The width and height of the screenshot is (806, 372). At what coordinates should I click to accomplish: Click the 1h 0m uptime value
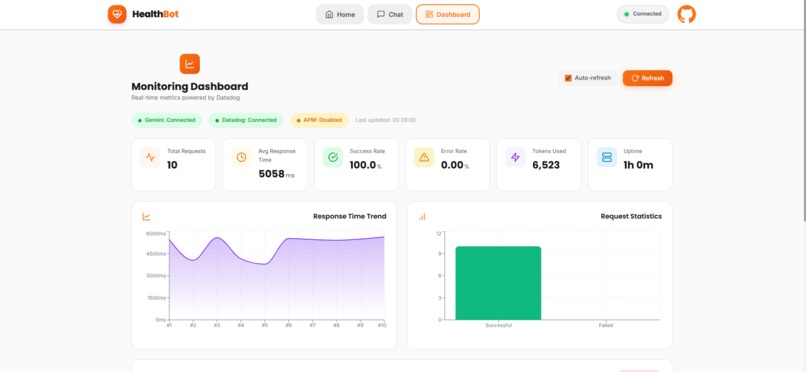pos(638,165)
